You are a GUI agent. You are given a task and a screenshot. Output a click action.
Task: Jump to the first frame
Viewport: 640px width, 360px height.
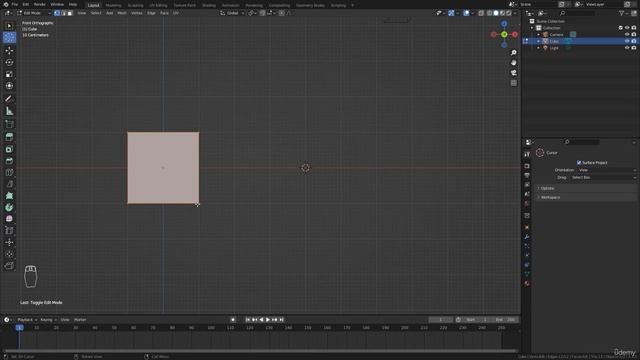(248, 320)
